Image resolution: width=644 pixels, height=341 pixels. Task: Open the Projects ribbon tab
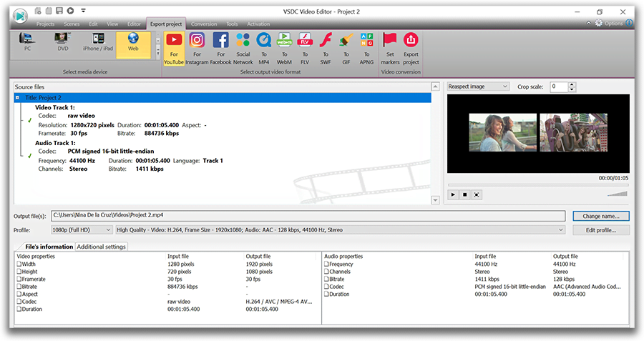click(x=45, y=24)
